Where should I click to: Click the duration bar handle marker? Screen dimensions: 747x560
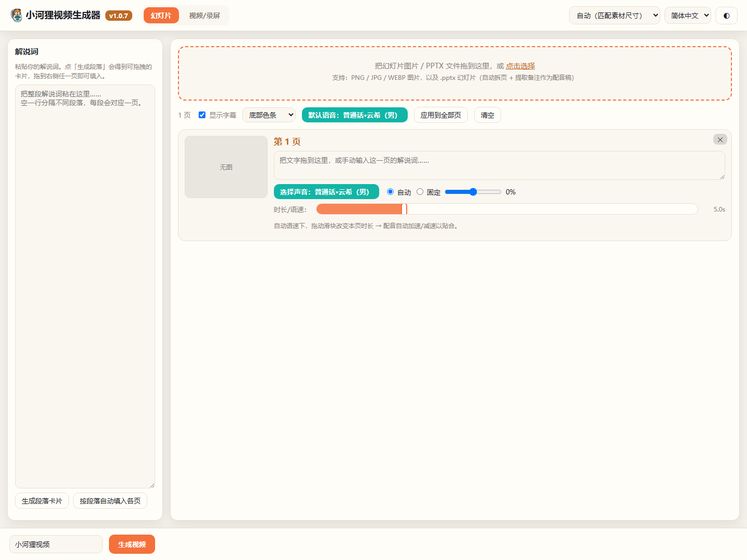click(405, 209)
